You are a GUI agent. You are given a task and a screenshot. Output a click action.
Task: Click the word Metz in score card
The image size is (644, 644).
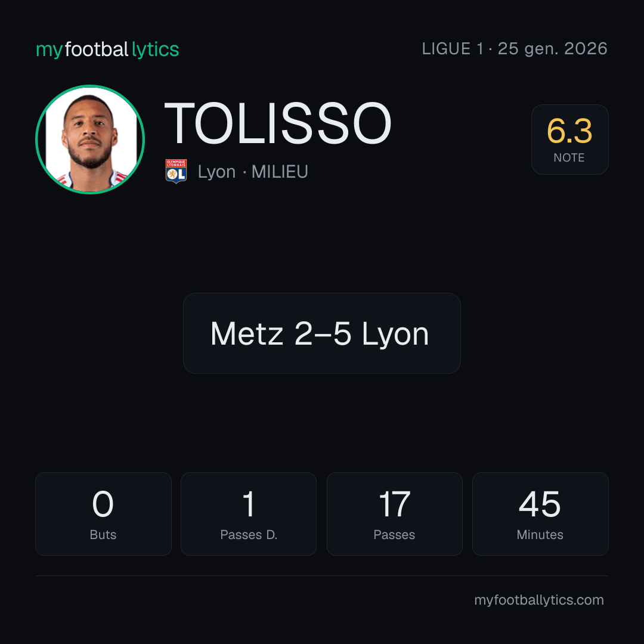coord(247,333)
